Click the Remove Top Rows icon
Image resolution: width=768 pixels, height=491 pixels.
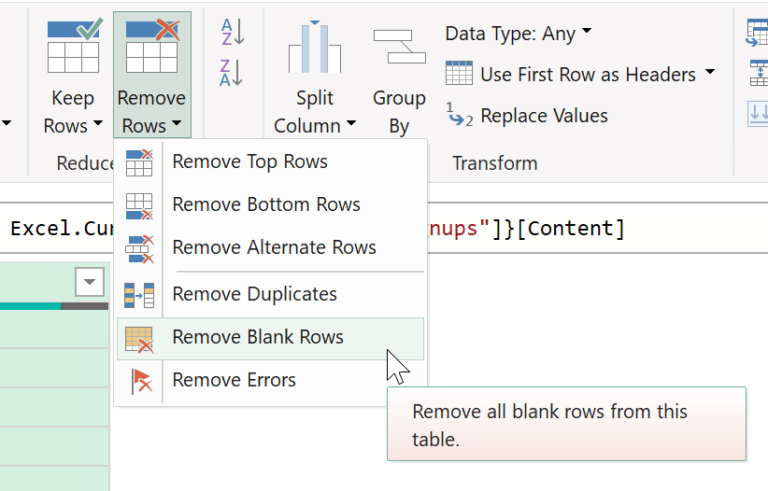tap(139, 163)
